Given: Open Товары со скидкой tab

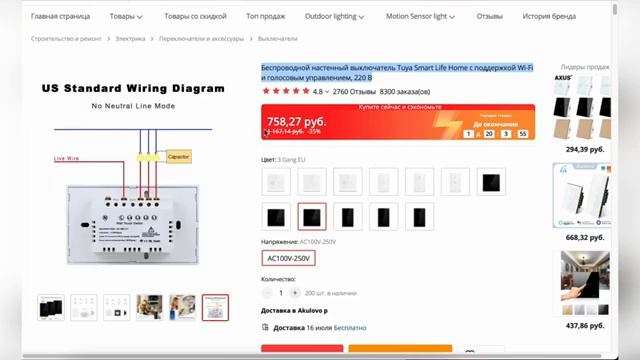Looking at the screenshot, I should coord(195,16).
